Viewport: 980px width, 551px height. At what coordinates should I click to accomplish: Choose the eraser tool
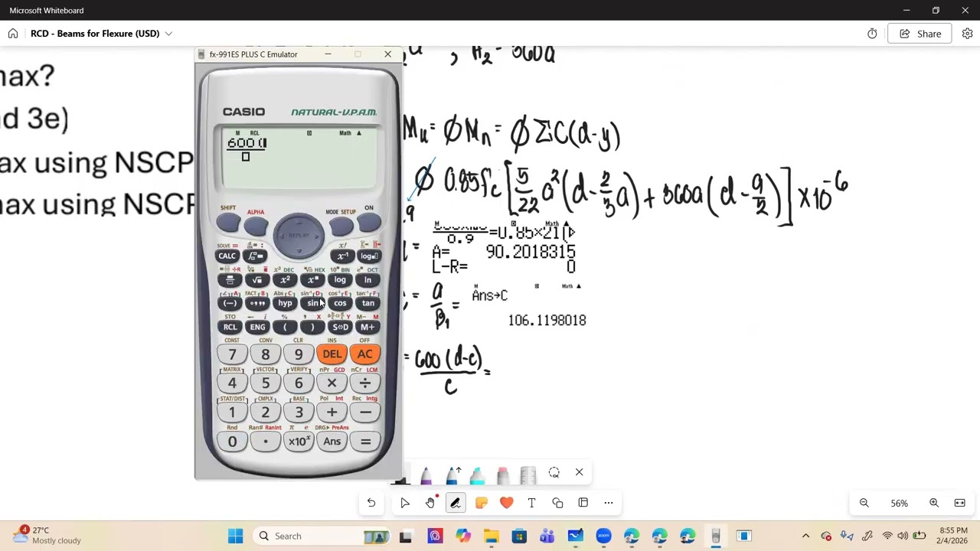point(503,475)
